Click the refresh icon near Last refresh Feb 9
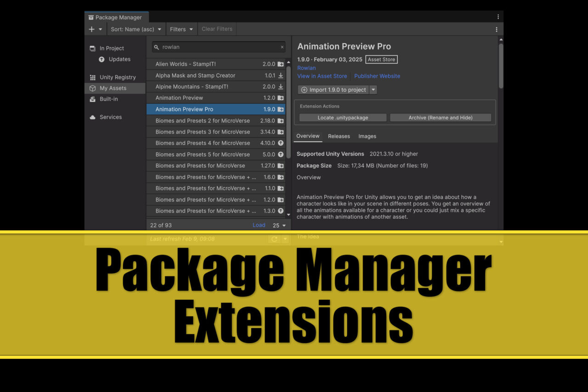 click(x=274, y=239)
